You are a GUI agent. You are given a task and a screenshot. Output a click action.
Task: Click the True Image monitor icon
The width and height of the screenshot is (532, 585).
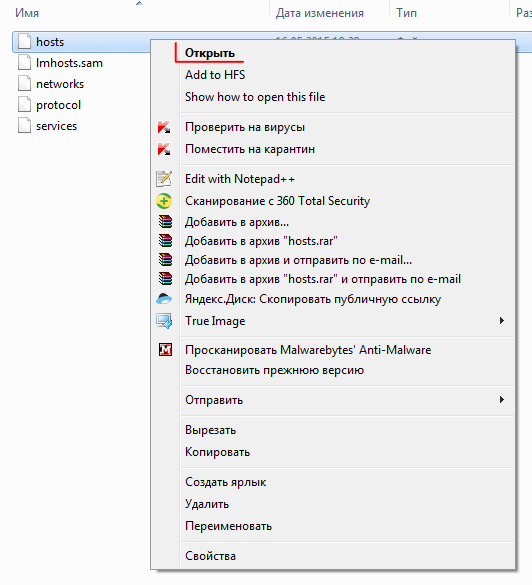tap(164, 321)
